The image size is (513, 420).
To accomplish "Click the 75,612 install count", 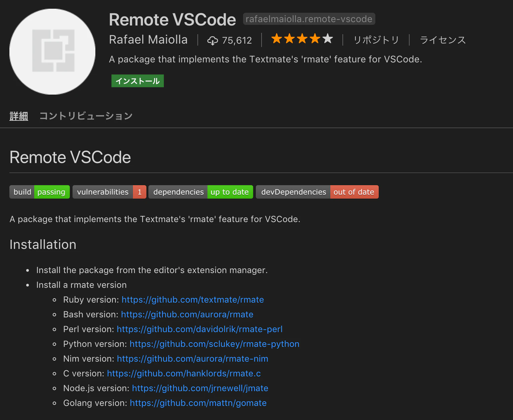I will pos(237,41).
